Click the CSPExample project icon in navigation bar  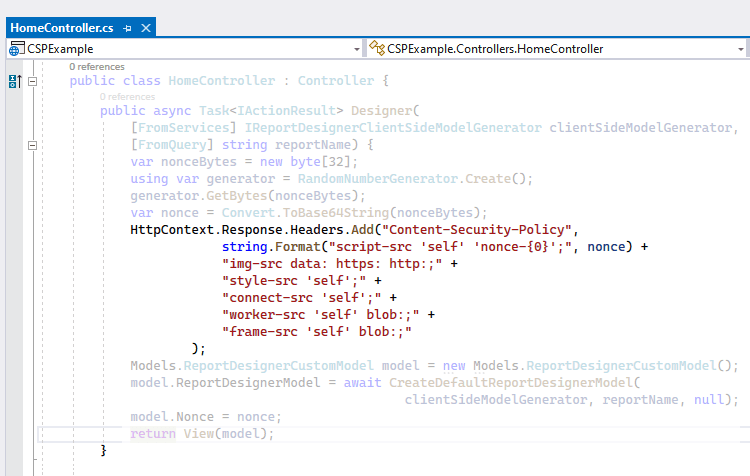pos(16,48)
